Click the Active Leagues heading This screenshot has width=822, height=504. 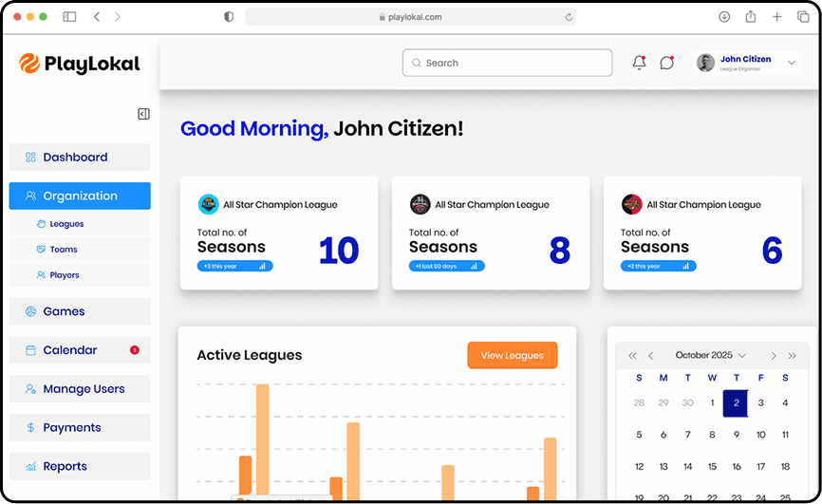(x=250, y=355)
